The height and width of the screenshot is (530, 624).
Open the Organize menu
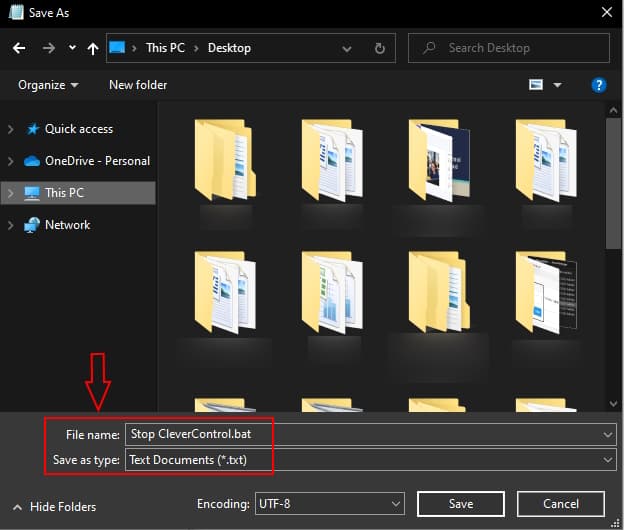(48, 85)
